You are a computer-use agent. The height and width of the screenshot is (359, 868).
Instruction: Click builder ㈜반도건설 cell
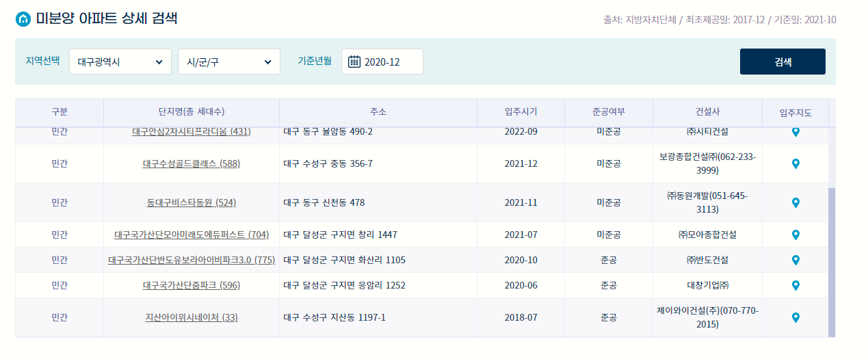tap(707, 260)
